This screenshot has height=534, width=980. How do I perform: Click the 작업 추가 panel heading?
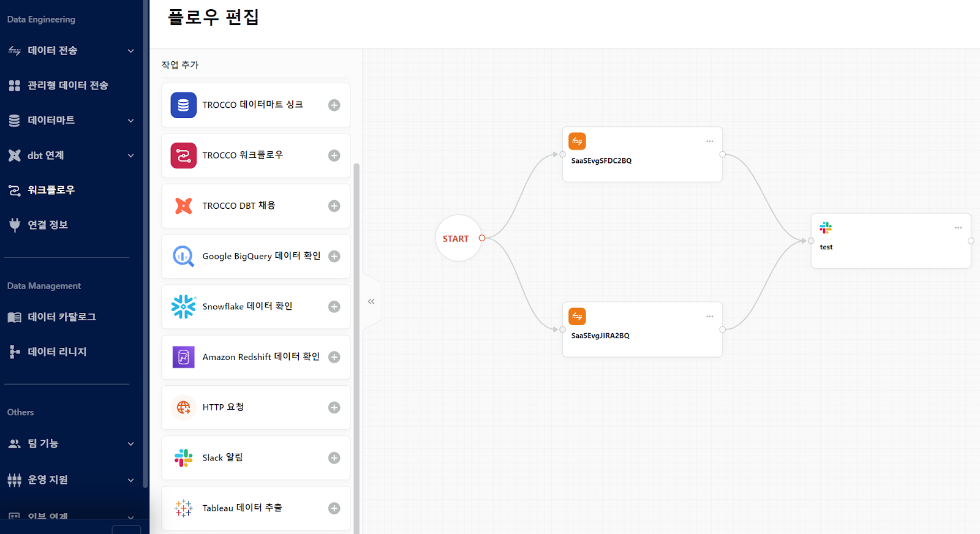(x=180, y=65)
